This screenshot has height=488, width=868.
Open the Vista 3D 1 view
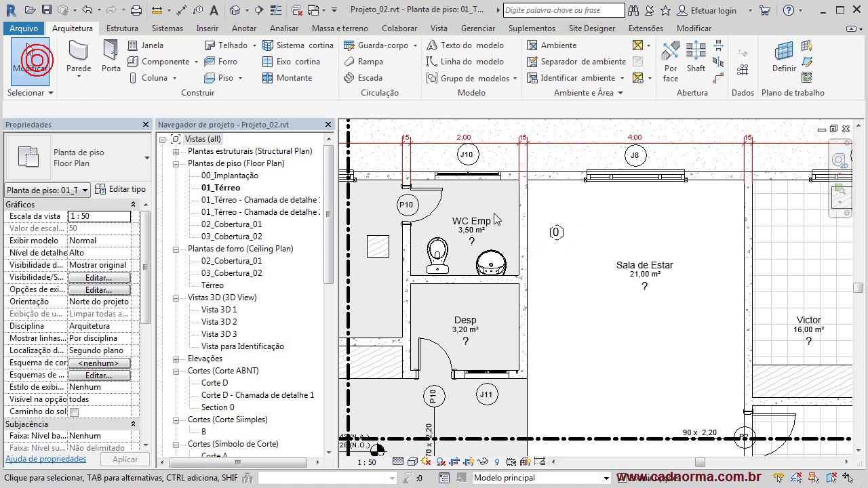click(x=219, y=310)
